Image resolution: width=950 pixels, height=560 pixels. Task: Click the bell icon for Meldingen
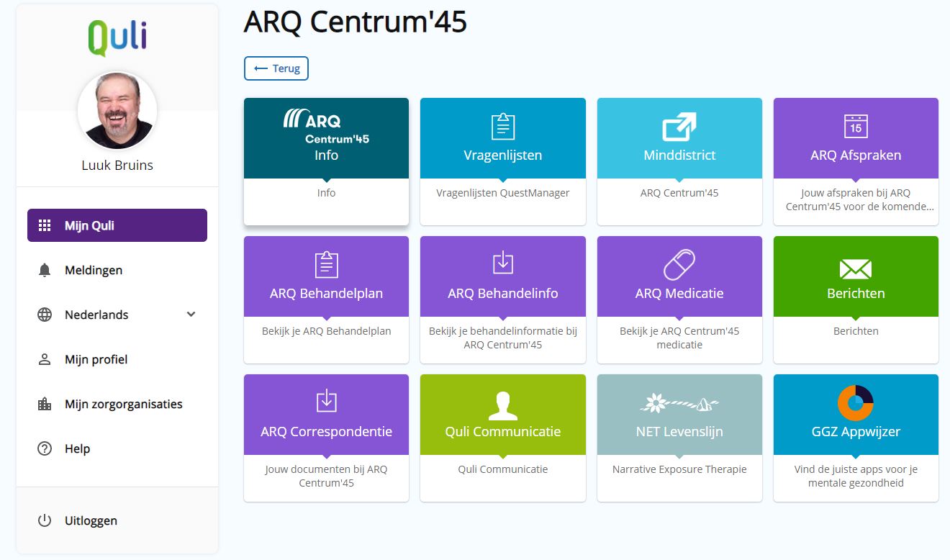click(x=45, y=270)
